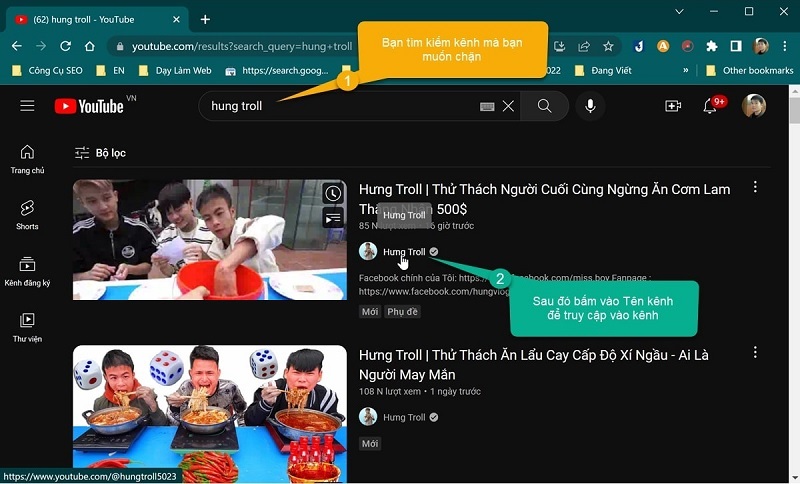
Task: Open Other bookmarks folder
Action: tap(749, 70)
